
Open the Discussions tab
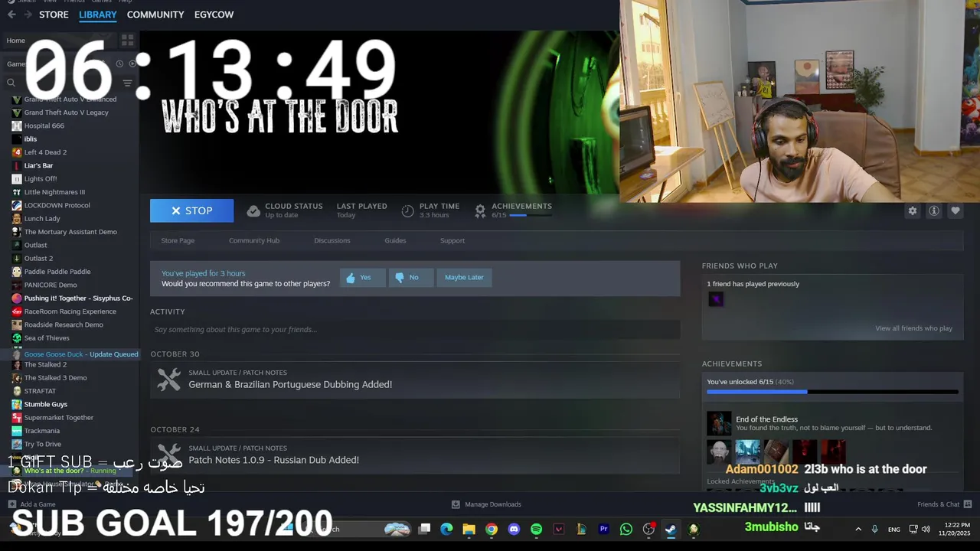pos(332,240)
